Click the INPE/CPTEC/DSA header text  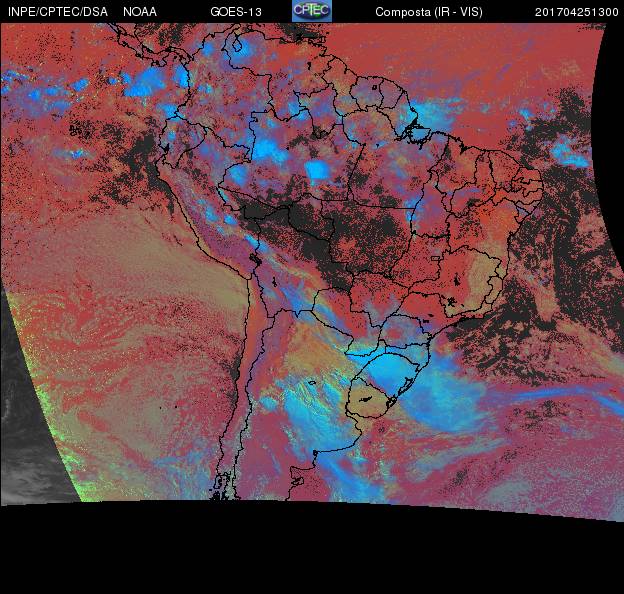point(58,12)
